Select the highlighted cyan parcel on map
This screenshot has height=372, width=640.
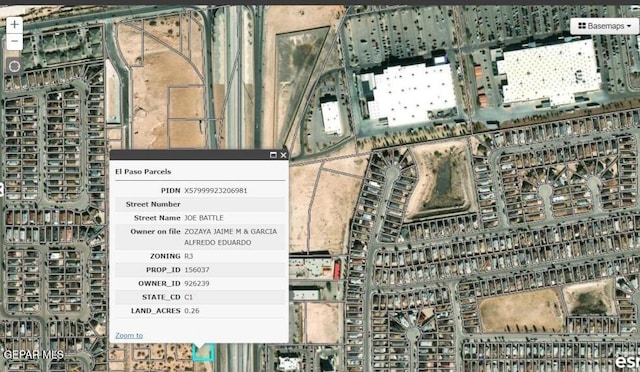point(203,353)
